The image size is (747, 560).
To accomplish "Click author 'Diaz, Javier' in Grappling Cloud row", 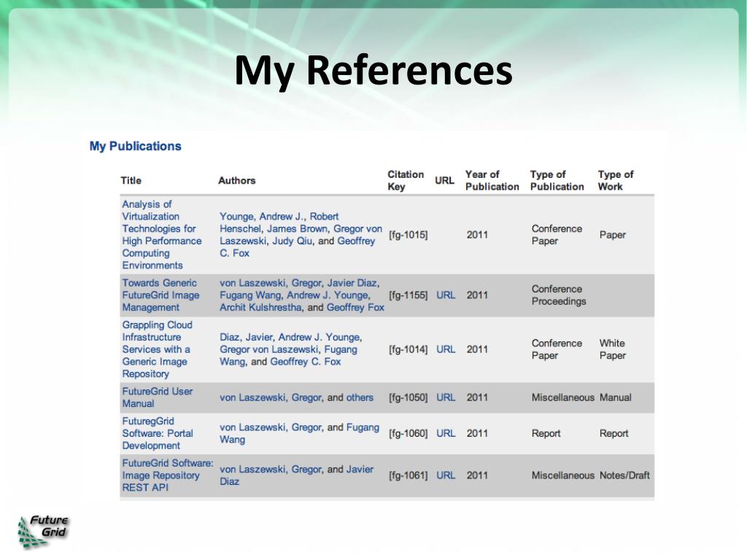I will [x=247, y=337].
